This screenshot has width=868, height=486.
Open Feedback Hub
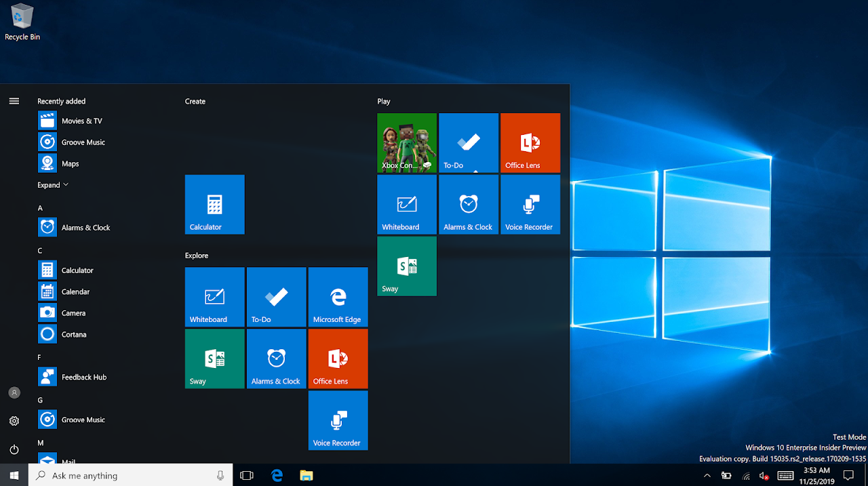99,377
